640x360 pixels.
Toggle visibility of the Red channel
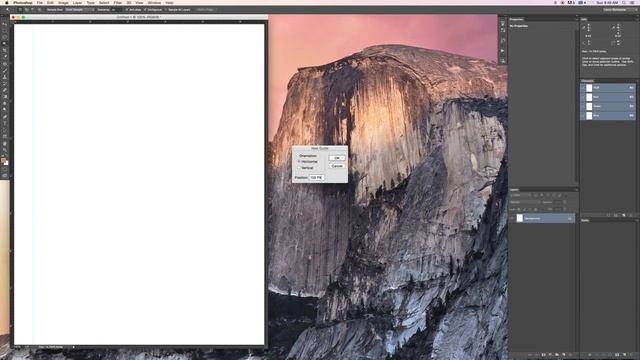tap(583, 97)
